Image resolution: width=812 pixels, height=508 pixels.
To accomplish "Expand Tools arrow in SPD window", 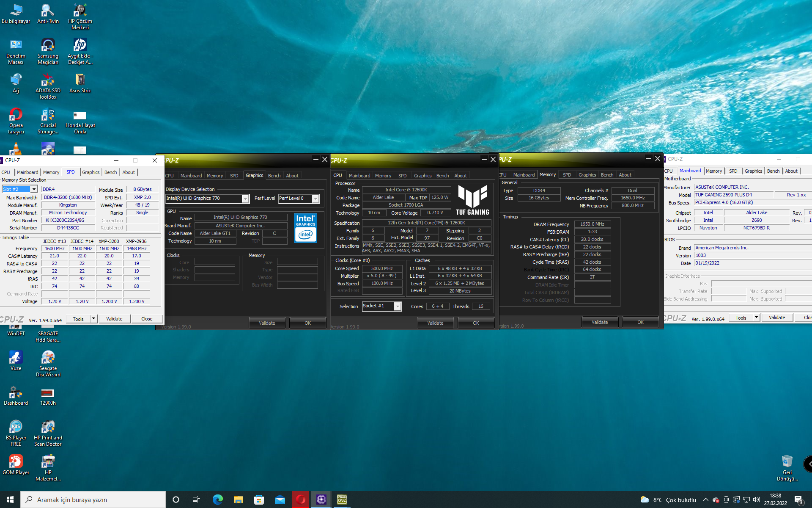I will point(93,319).
